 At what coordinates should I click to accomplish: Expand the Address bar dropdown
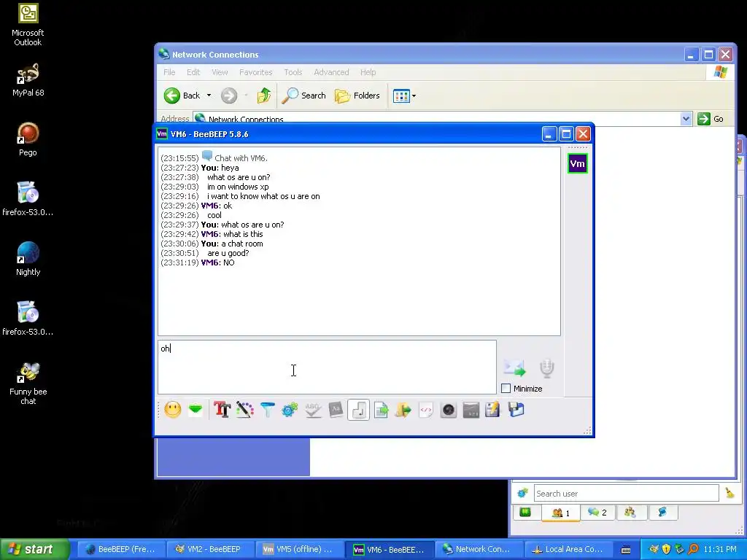pos(686,119)
